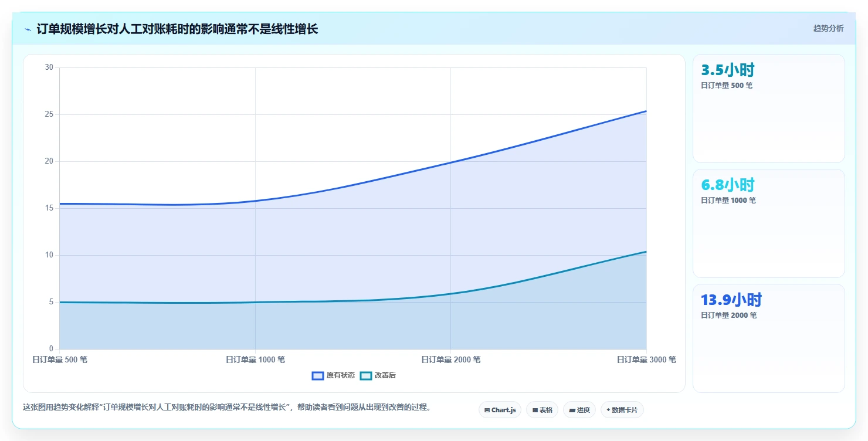Toggle the 原有状态 legend item

coord(333,375)
